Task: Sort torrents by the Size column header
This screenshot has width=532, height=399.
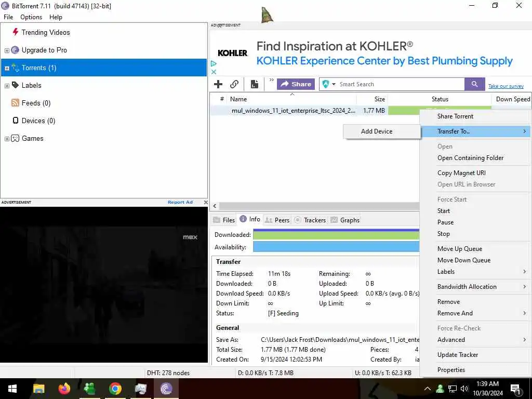Action: coord(372,99)
